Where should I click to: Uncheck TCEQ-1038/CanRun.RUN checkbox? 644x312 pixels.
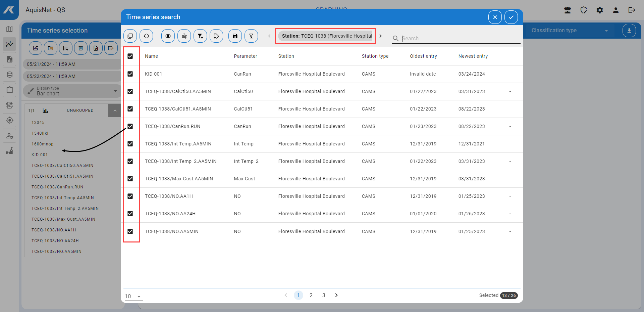click(x=130, y=126)
